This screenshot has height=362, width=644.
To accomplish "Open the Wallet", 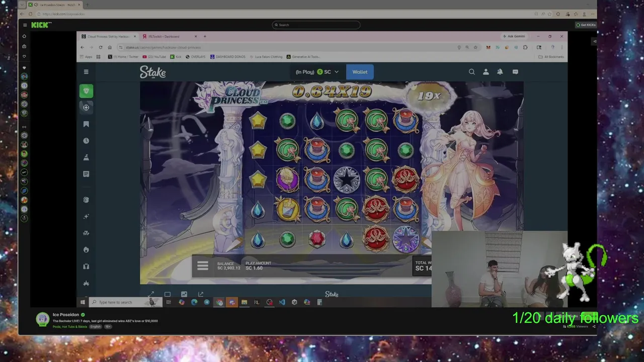I will tap(360, 72).
